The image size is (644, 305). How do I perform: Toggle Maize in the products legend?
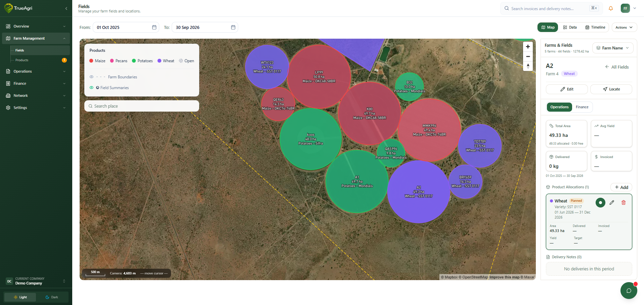(x=97, y=61)
